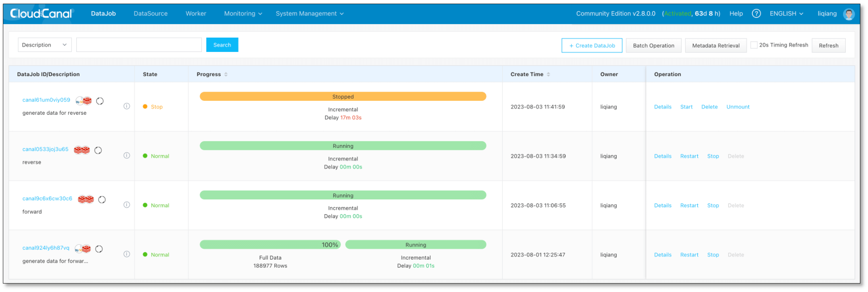This screenshot has height=292, width=868.
Task: Click the Running bar for canal924ly6h87vq
Action: [416, 244]
